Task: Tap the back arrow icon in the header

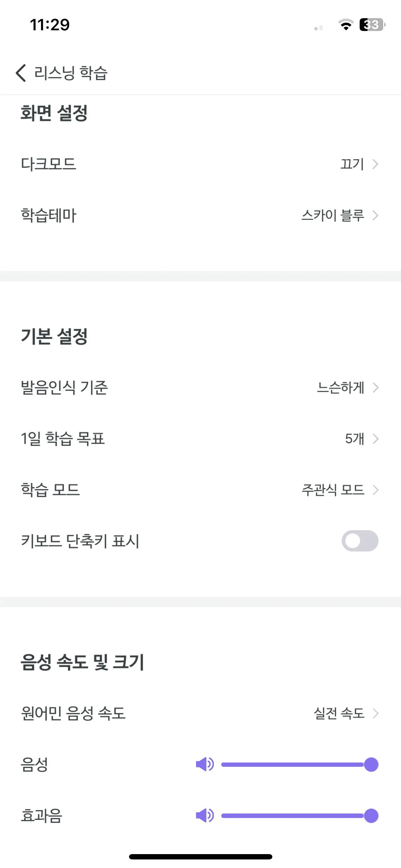Action: pos(21,73)
